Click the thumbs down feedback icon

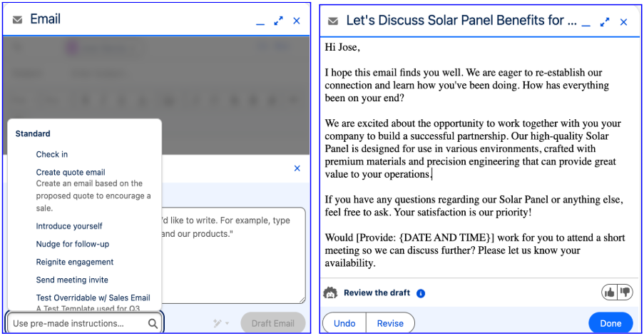625,292
